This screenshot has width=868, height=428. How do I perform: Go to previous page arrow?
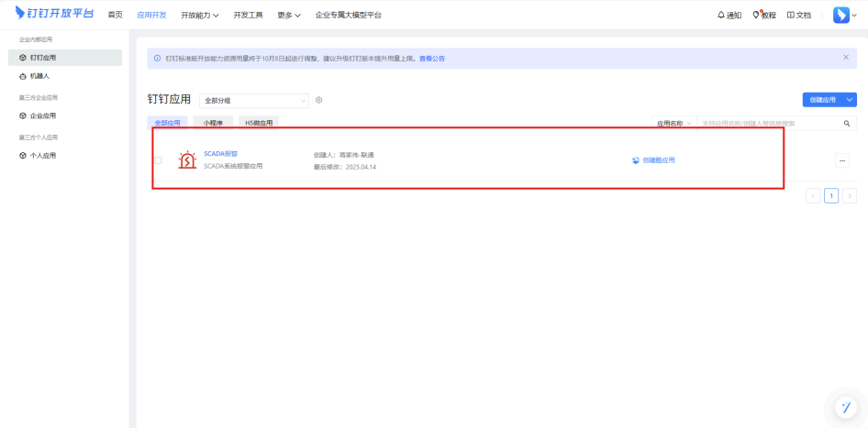[813, 196]
